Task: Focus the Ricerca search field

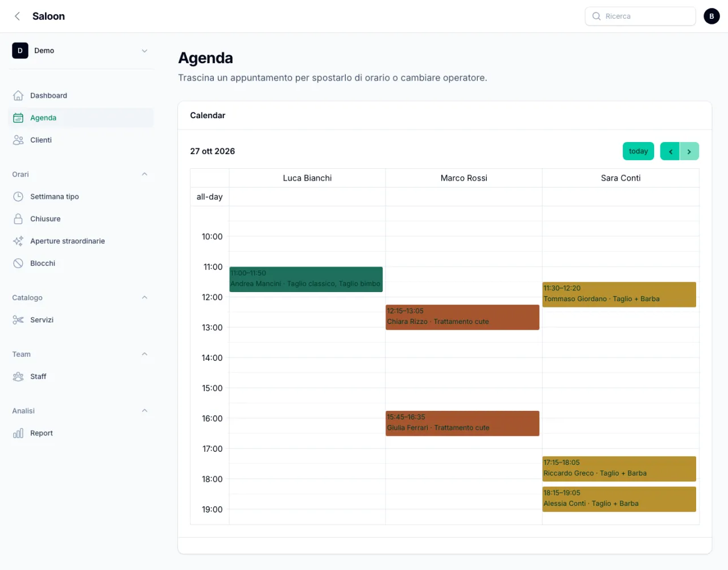Action: [x=640, y=16]
